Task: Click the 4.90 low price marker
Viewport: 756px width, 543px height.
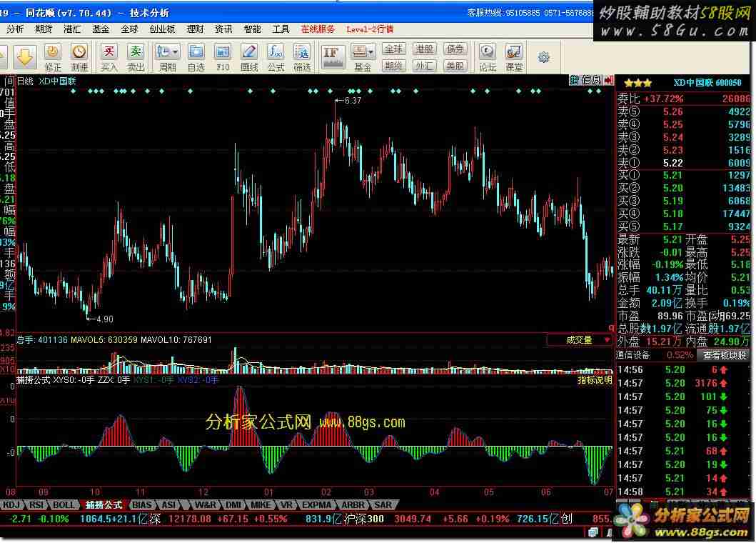Action: 100,319
